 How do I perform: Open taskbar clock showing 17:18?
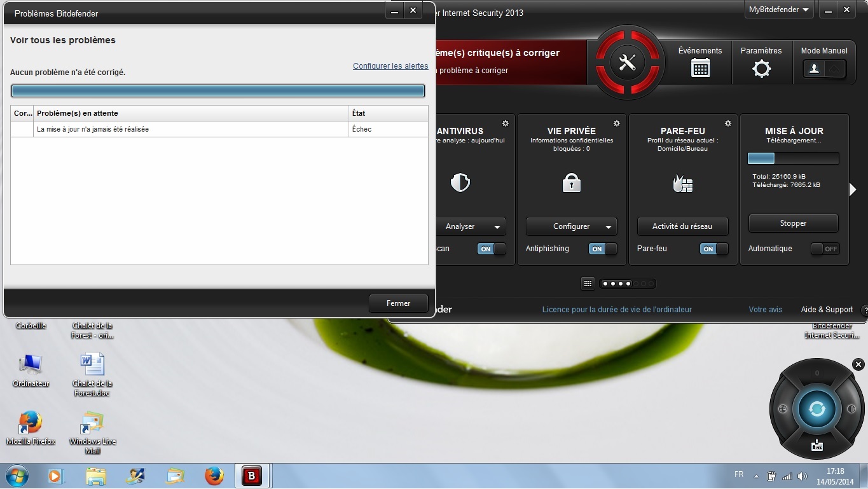(x=836, y=476)
